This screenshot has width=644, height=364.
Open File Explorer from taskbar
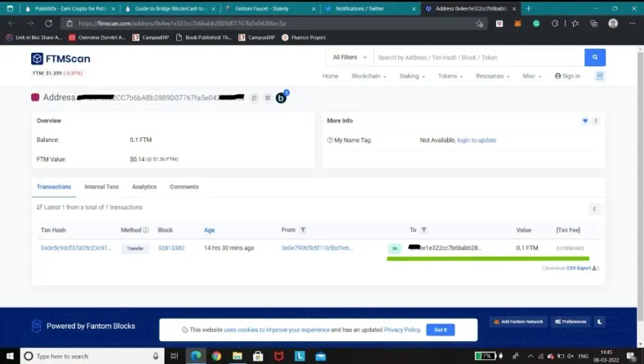[238, 356]
